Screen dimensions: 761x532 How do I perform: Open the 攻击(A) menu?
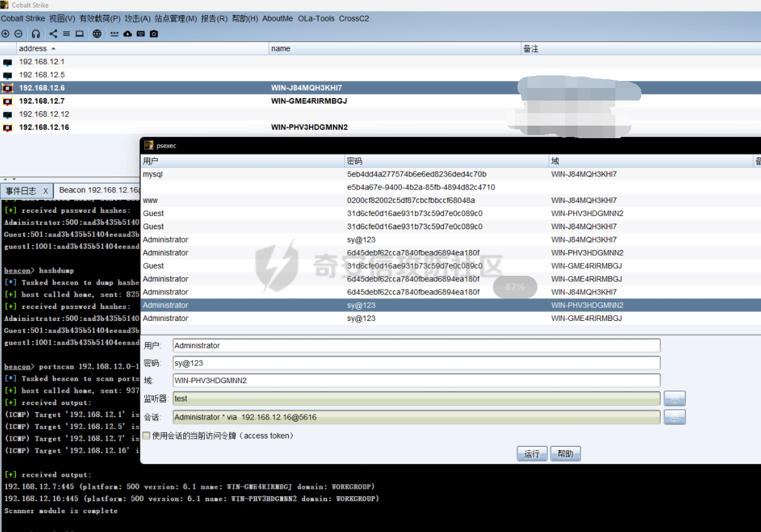click(138, 19)
